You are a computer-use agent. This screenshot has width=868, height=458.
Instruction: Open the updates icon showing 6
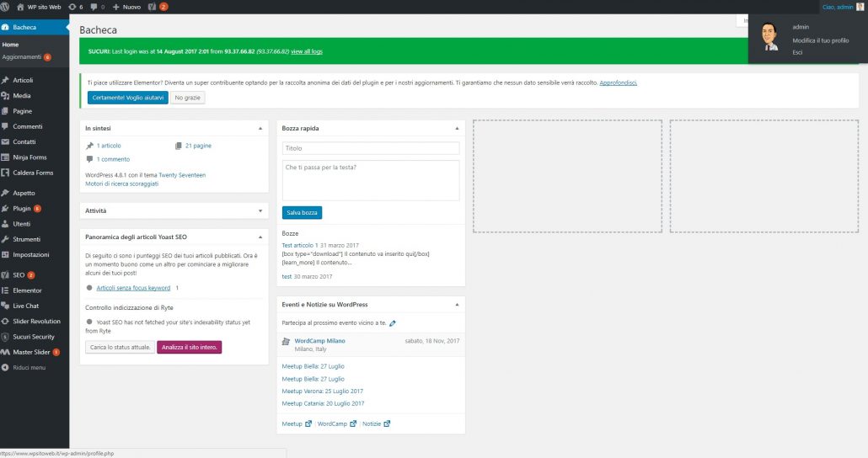point(75,6)
